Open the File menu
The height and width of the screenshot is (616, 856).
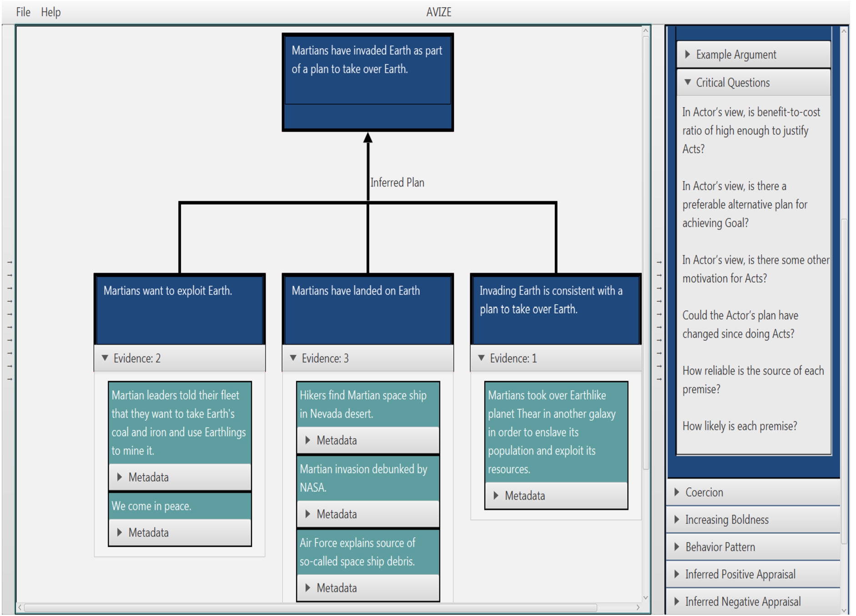click(23, 12)
